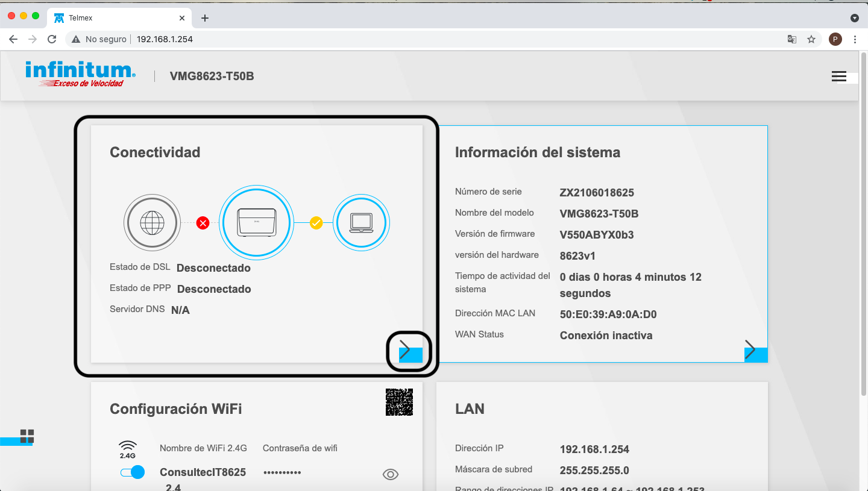Click the internet globe icon in Conectividad
This screenshot has width=868, height=491.
pos(152,223)
